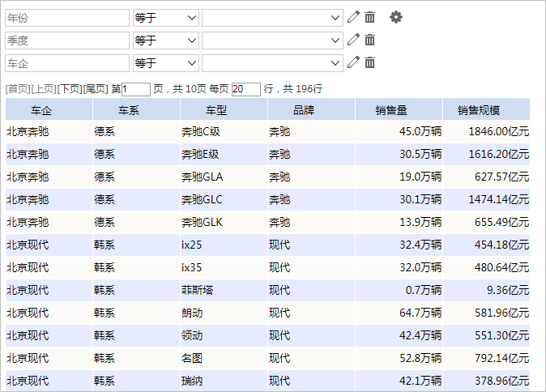Image resolution: width=546 pixels, height=392 pixels.
Task: Click 德系 in the 奔驰C级 row
Action: click(x=105, y=131)
